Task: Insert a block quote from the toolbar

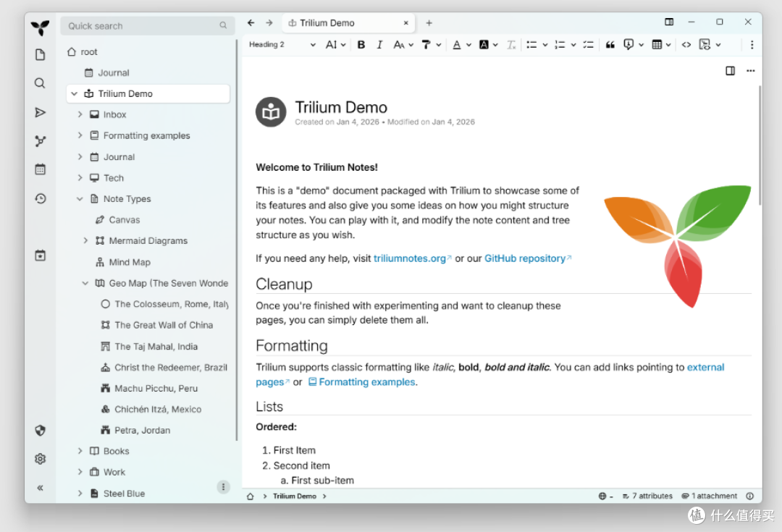Action: pos(610,45)
